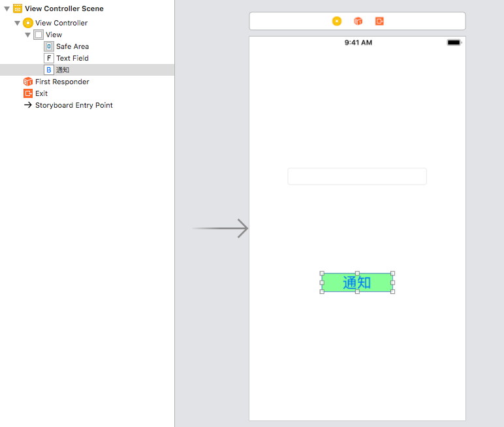
Task: Click the Safe Area icon
Action: pyautogui.click(x=48, y=46)
